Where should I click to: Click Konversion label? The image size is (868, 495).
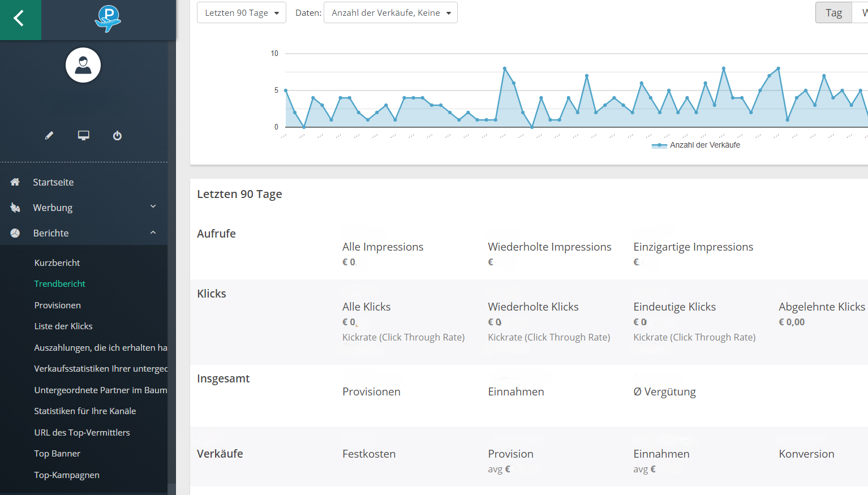(x=806, y=454)
